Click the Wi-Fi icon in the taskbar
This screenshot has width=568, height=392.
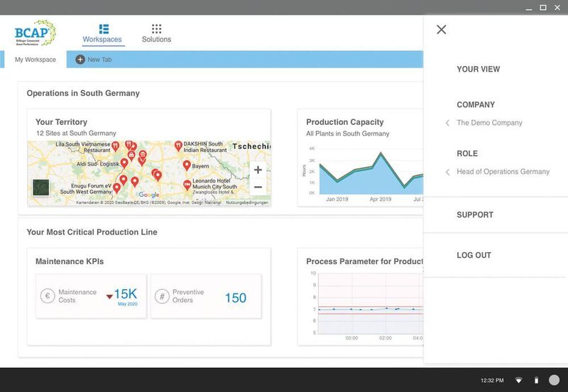(519, 380)
